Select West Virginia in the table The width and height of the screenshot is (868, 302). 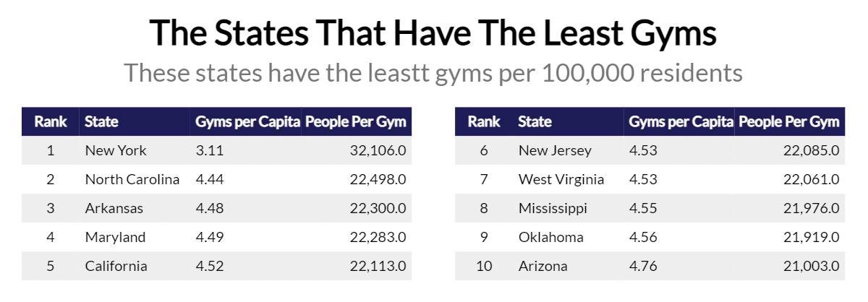point(561,180)
